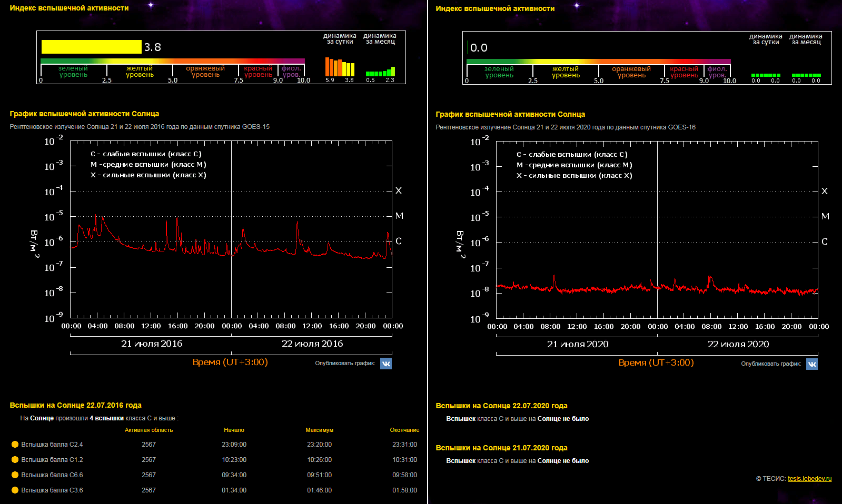This screenshot has width=842, height=504.
Task: Click the 'Активная область' column header
Action: (148, 430)
